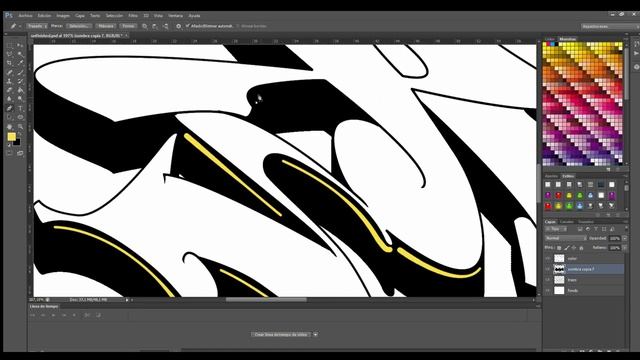Viewport: 640px width, 360px height.
Task: Open the Opacidad value arrow
Action: point(625,238)
